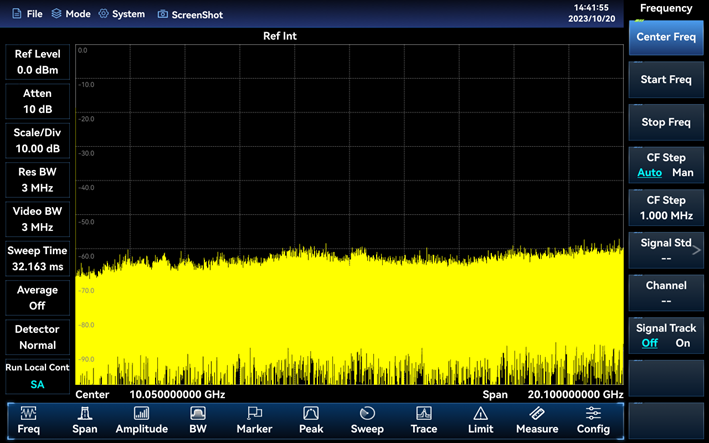Toggle CF Step Auto/Man setting

[666, 165]
